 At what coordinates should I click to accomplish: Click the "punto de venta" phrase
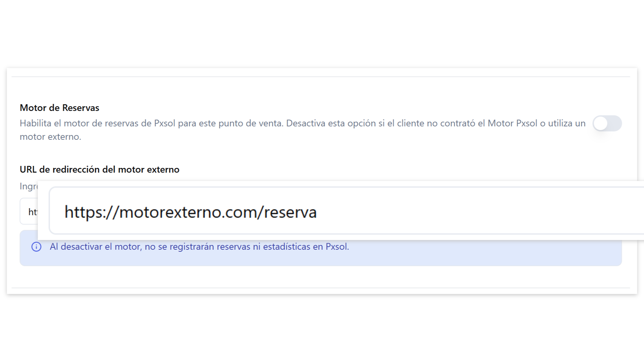pyautogui.click(x=251, y=123)
